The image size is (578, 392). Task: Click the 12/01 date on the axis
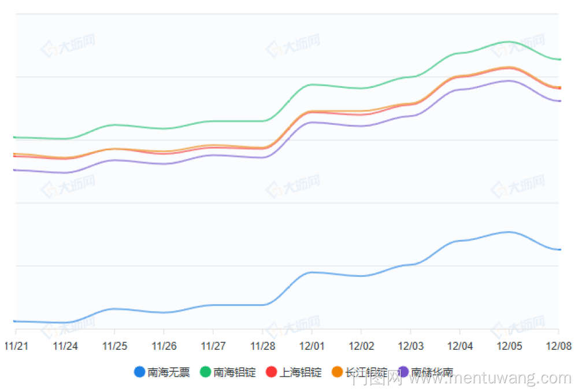[x=312, y=346]
